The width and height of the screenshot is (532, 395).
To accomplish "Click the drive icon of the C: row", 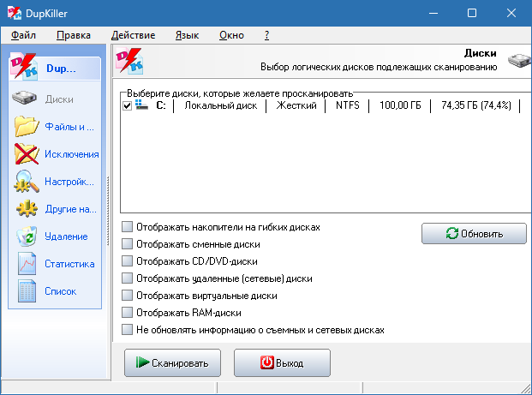I will [142, 105].
